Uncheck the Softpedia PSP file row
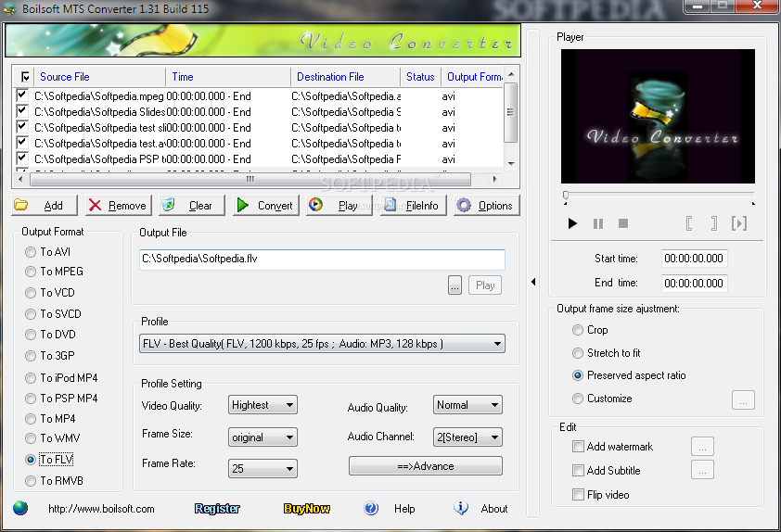Image resolution: width=781 pixels, height=532 pixels. [x=22, y=158]
